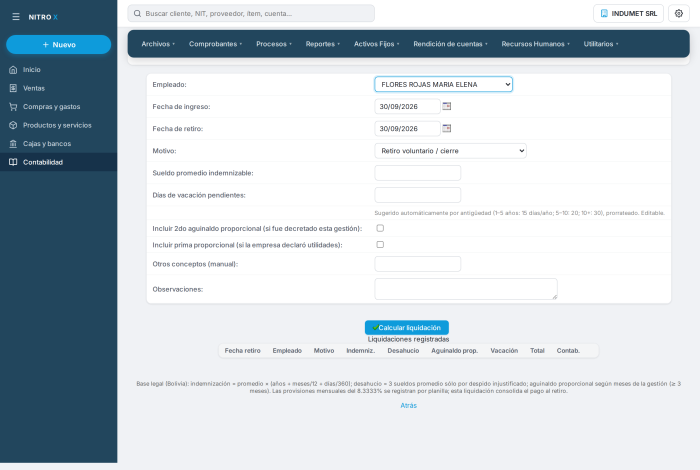Expand the Recursos Humanos menu
This screenshot has width=700, height=470.
click(535, 44)
